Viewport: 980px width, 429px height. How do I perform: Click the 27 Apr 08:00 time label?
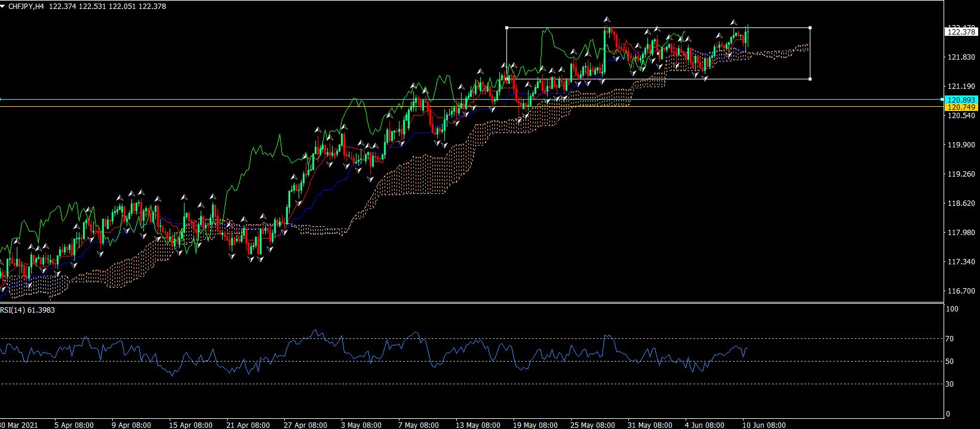[x=305, y=425]
